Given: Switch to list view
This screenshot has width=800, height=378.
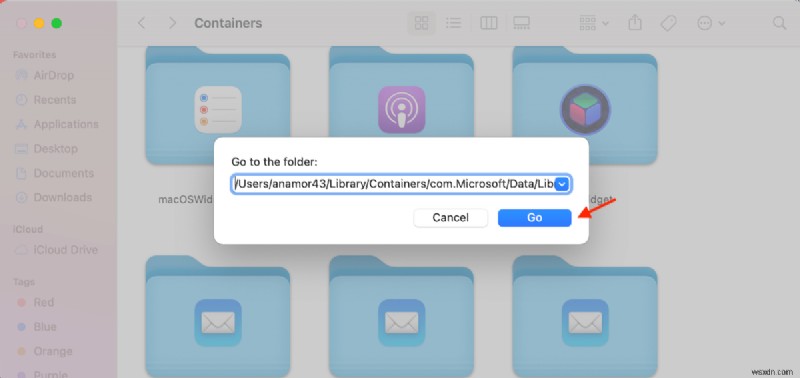Looking at the screenshot, I should tap(453, 23).
